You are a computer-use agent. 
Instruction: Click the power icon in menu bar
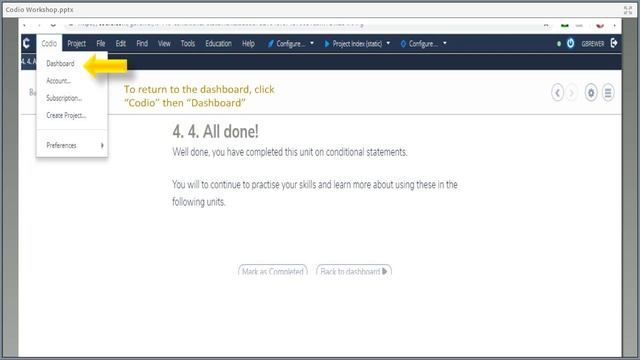571,43
